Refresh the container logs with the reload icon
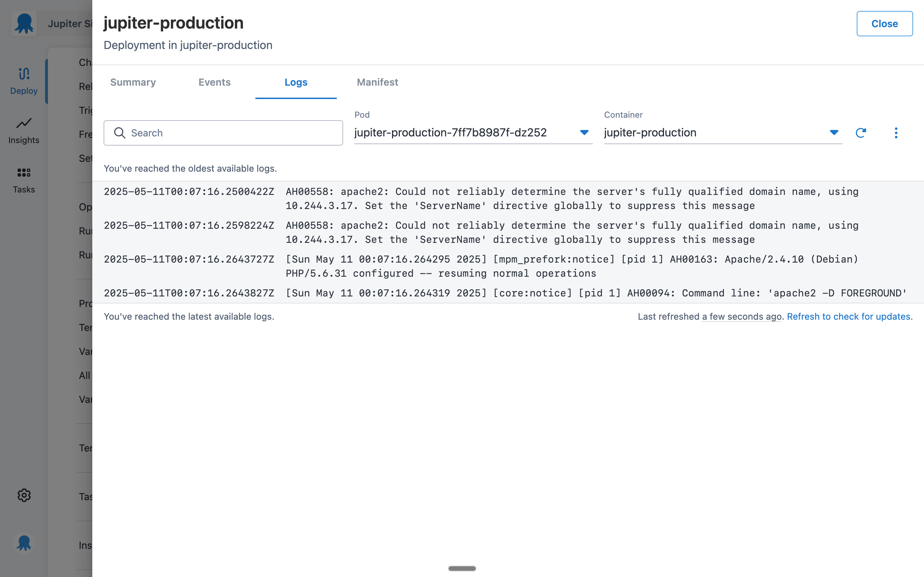 pos(861,133)
